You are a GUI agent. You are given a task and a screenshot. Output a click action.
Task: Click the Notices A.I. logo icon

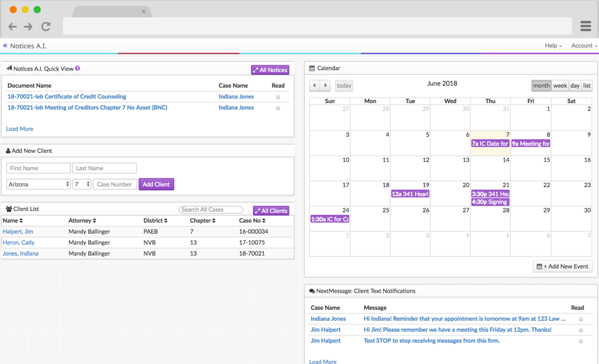pos(5,46)
